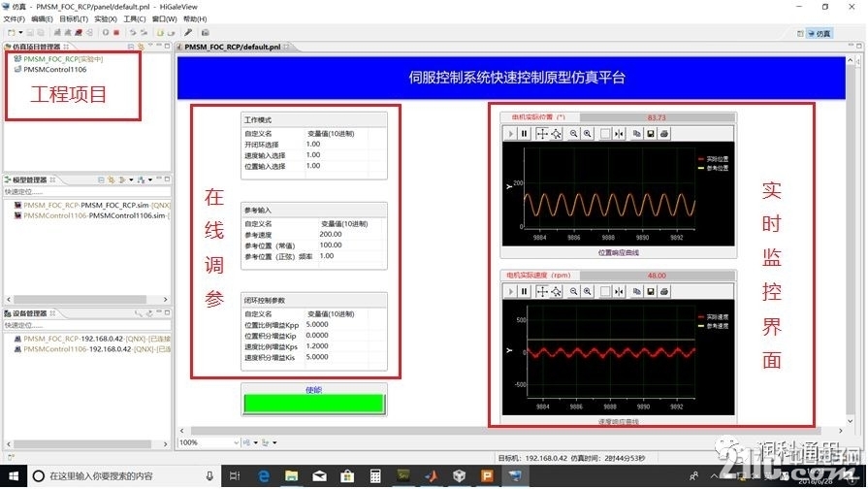The width and height of the screenshot is (868, 489).
Task: Click quick locate field in device manager
Action: tap(86, 325)
